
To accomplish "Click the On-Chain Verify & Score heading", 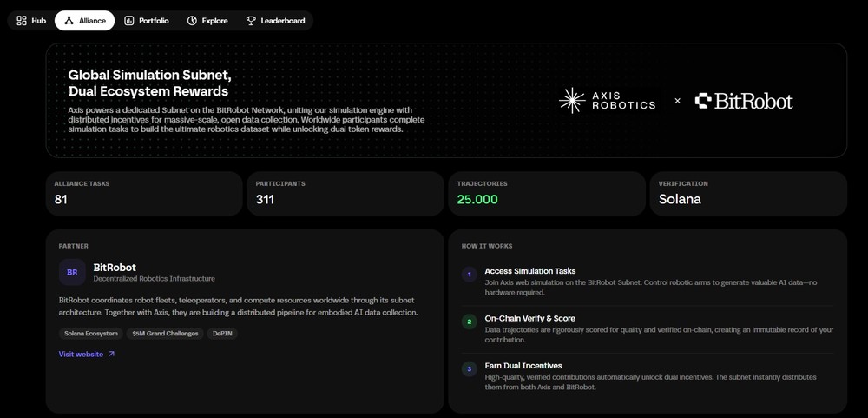I will [x=529, y=318].
